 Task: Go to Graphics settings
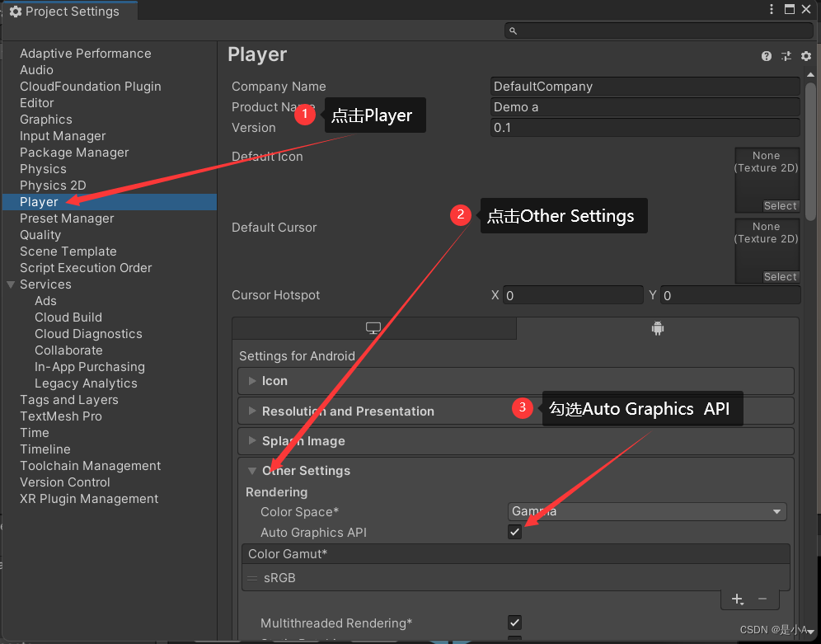click(x=46, y=120)
